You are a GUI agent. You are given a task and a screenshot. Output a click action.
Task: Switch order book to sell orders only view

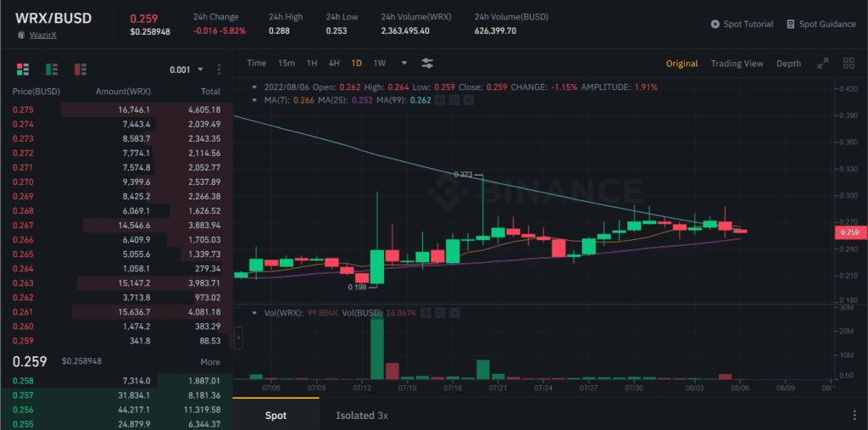81,70
